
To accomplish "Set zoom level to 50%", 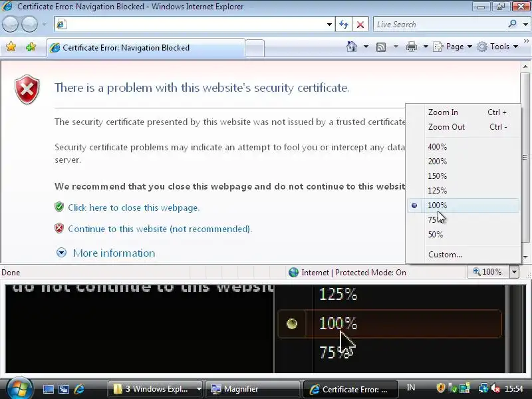I will (463, 235).
